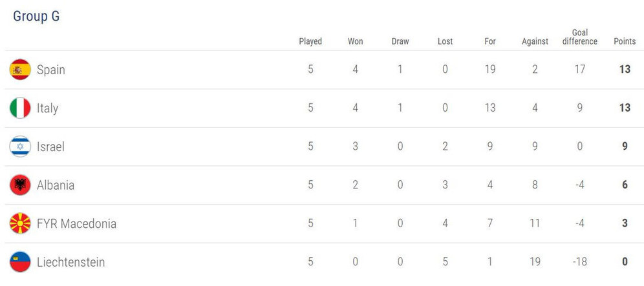Select the Israel team name
644x286 pixels.
[x=50, y=147]
